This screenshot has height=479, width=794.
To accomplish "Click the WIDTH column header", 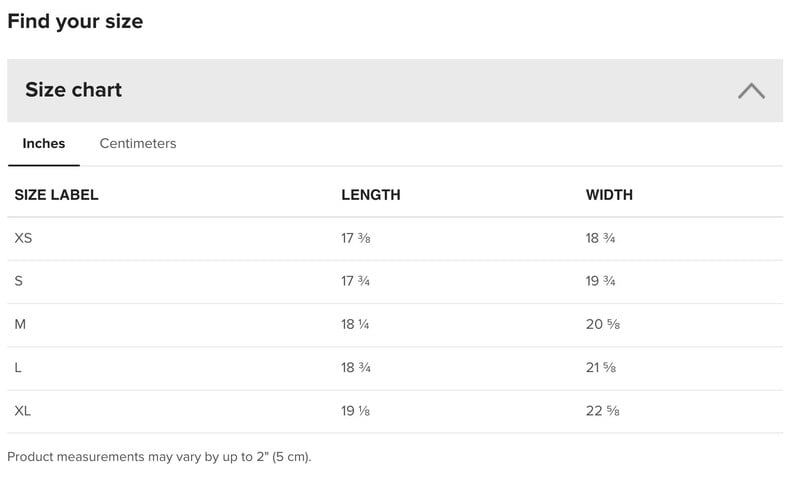I will pyautogui.click(x=609, y=195).
